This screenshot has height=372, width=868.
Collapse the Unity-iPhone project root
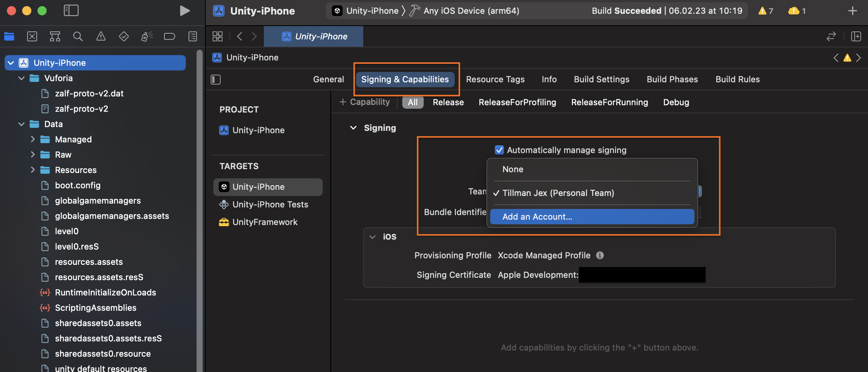pos(11,63)
